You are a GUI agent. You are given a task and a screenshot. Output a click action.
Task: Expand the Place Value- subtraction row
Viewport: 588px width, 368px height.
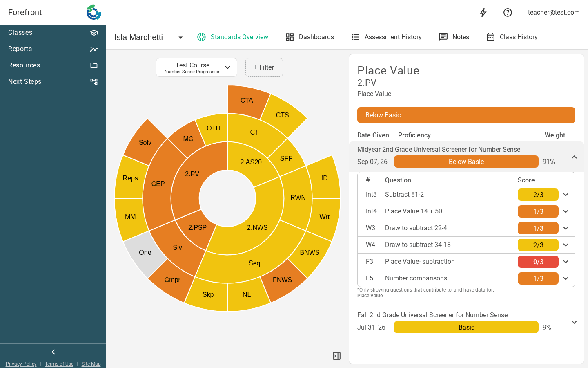(566, 262)
